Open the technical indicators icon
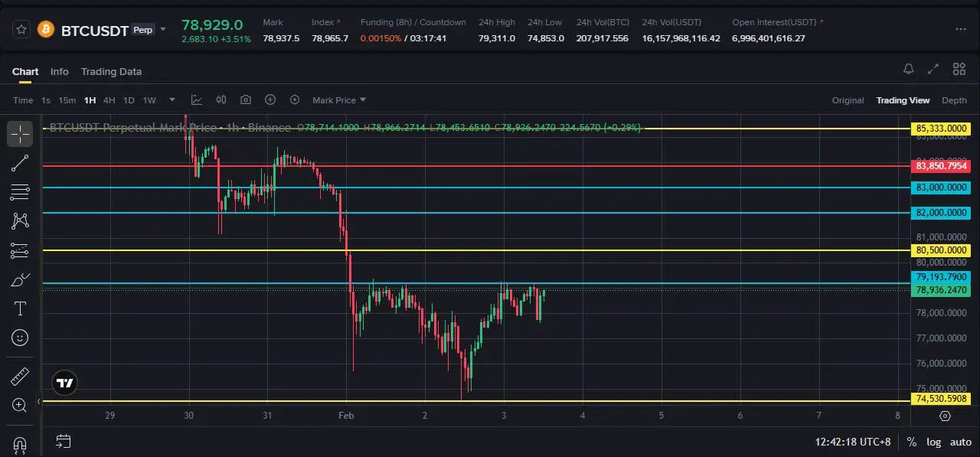 click(197, 100)
